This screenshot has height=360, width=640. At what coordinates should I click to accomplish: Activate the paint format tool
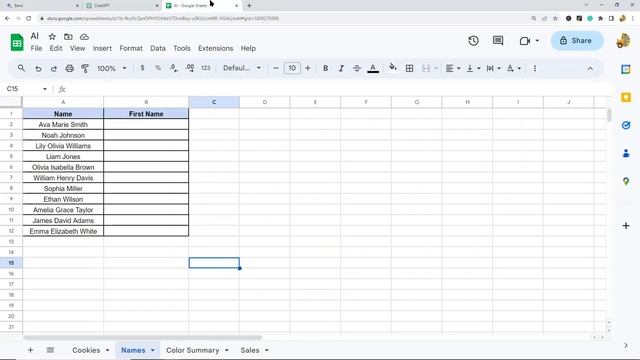(85, 68)
